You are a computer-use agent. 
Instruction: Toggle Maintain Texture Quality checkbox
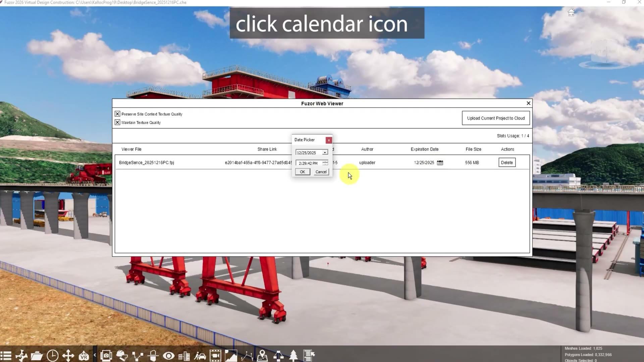click(x=117, y=122)
